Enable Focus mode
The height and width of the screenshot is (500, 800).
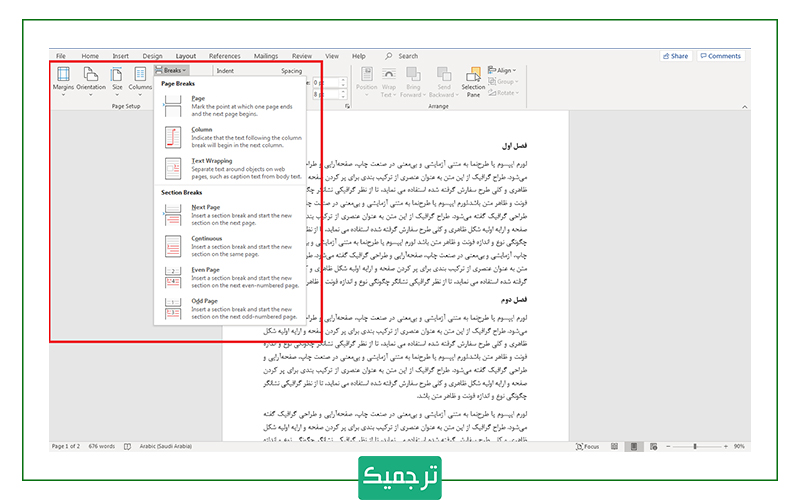tap(587, 446)
